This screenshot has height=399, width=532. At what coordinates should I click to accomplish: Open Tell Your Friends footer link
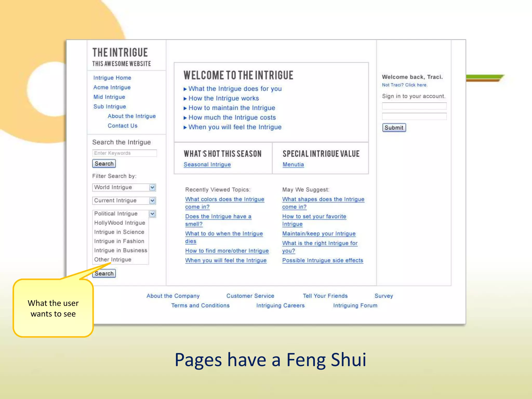[325, 296]
